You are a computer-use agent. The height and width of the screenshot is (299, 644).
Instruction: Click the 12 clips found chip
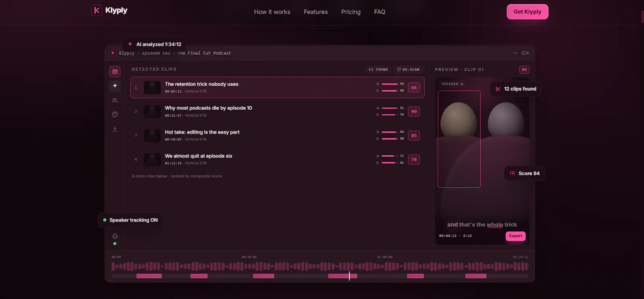(x=516, y=89)
